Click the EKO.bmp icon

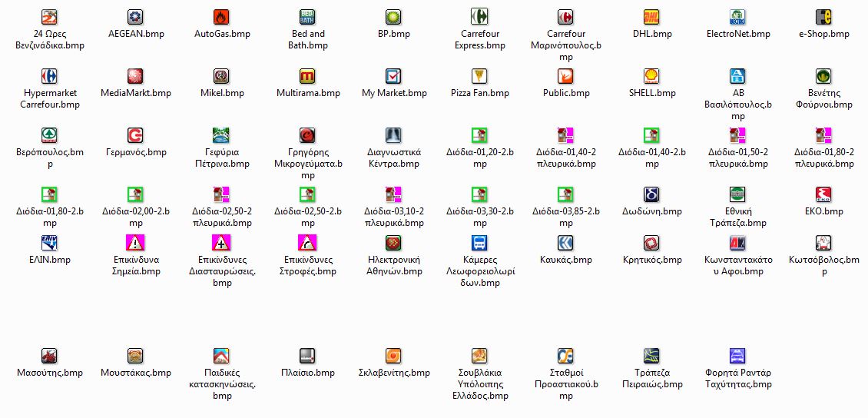pyautogui.click(x=823, y=195)
